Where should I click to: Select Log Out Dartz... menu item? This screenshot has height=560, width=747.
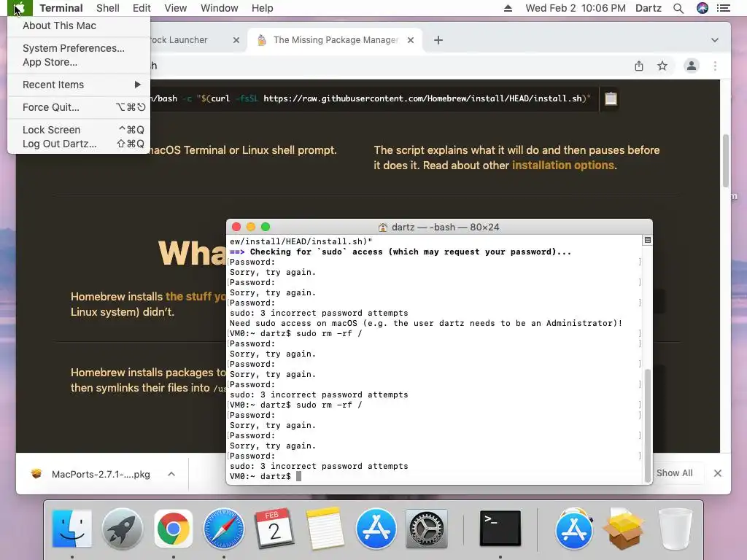coord(79,144)
